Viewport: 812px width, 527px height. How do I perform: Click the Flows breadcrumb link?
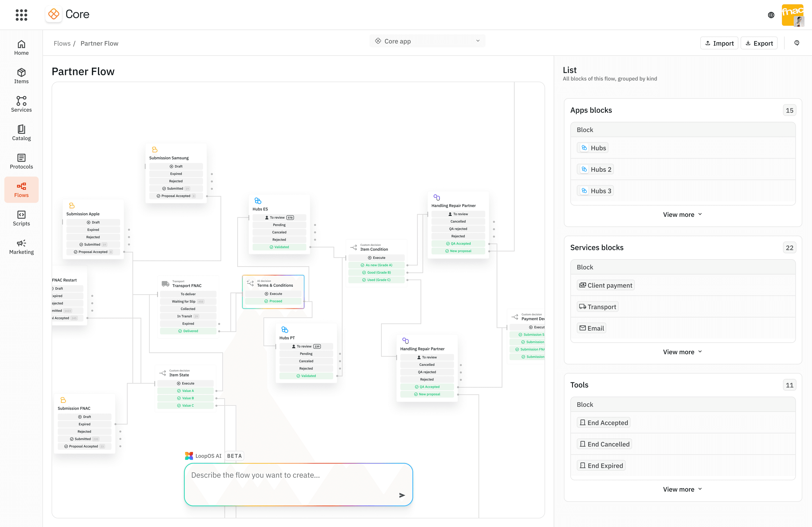pos(62,43)
